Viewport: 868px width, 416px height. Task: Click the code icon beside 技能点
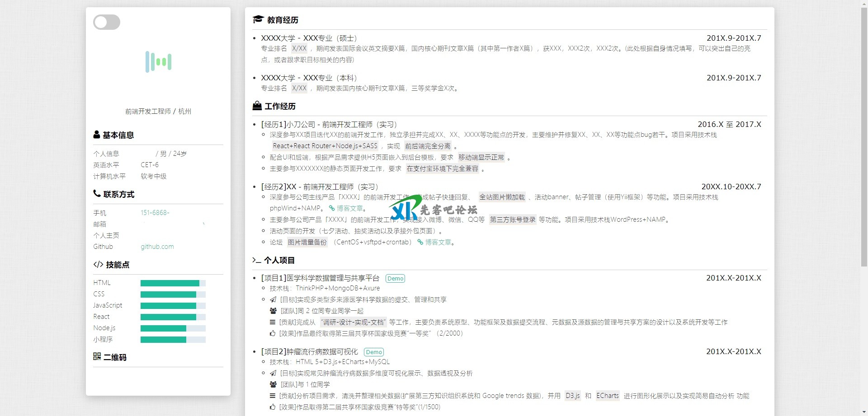click(98, 265)
